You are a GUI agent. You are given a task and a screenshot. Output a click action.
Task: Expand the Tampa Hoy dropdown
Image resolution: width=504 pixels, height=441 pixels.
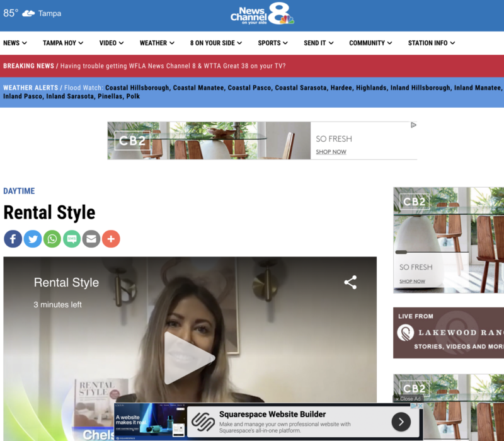[63, 43]
